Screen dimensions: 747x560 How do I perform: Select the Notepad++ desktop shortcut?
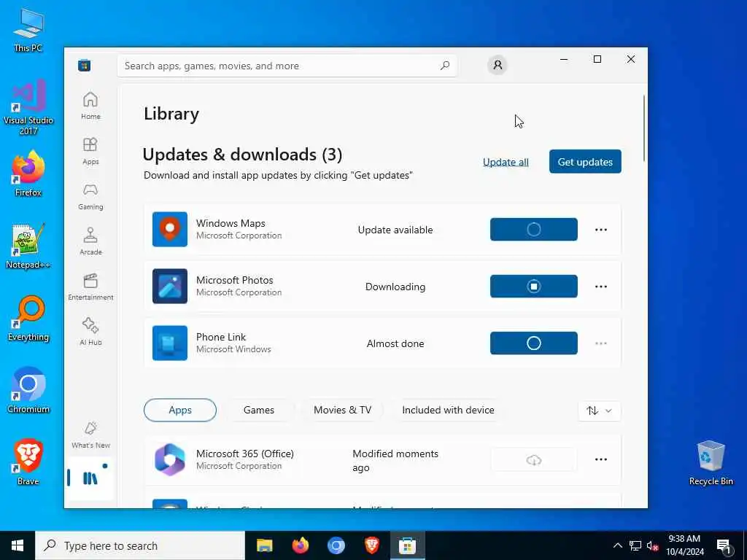tap(28, 246)
